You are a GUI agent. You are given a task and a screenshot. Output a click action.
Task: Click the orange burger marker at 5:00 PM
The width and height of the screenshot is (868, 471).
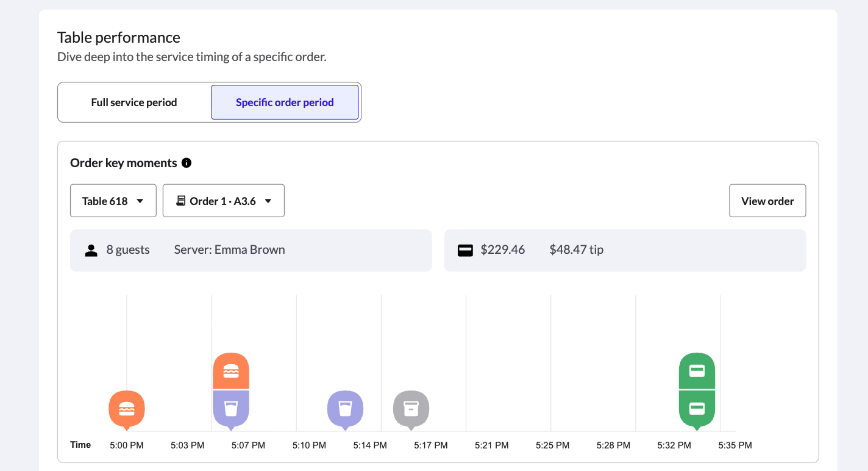point(127,408)
